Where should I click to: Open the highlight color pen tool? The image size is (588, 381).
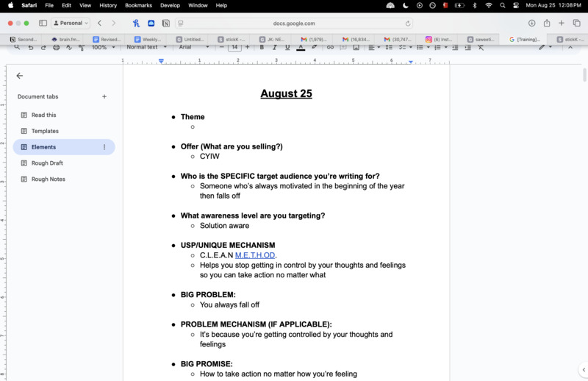315,47
